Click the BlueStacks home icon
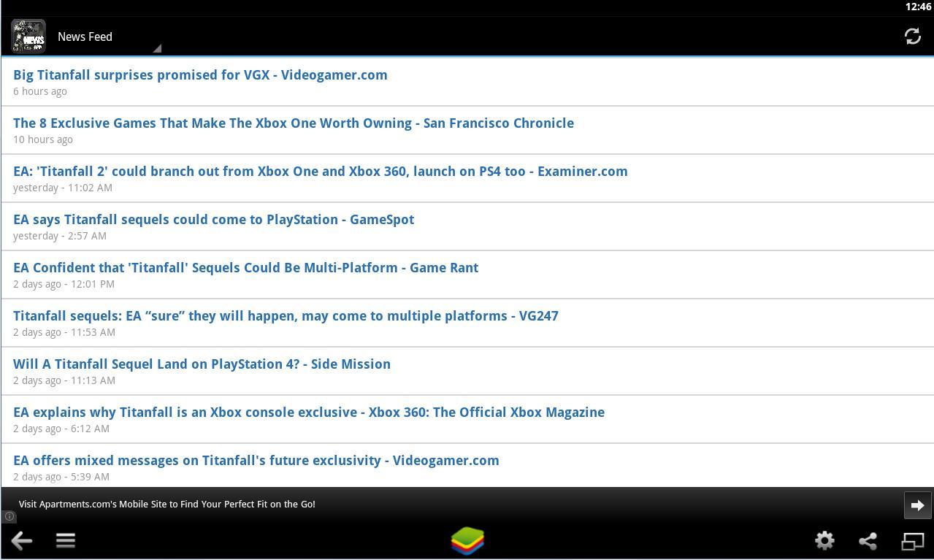The image size is (934, 560). [467, 540]
